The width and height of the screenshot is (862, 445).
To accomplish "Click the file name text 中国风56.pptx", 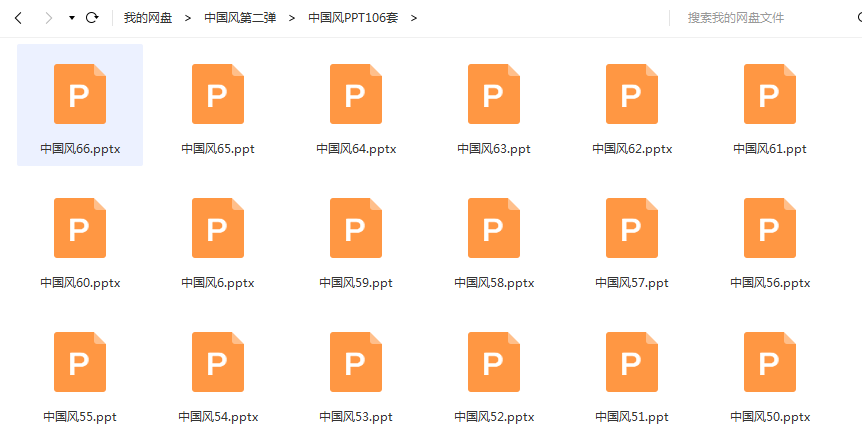I will (770, 283).
